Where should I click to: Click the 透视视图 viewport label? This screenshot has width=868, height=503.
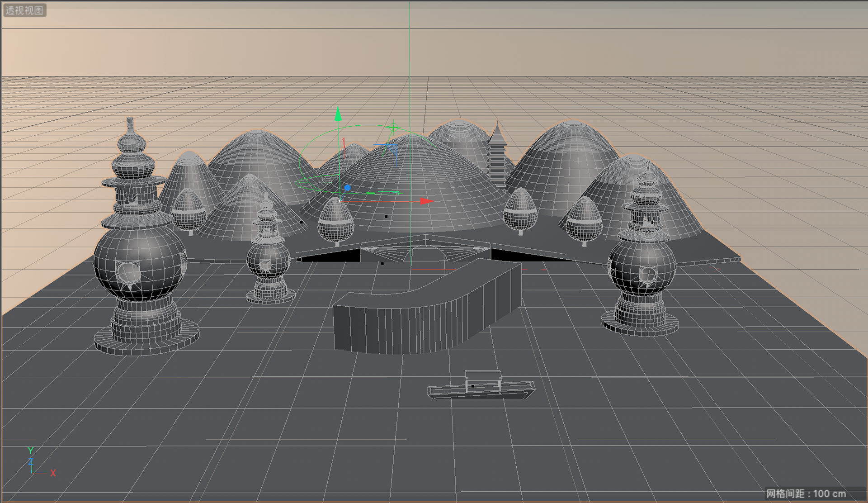coord(24,10)
